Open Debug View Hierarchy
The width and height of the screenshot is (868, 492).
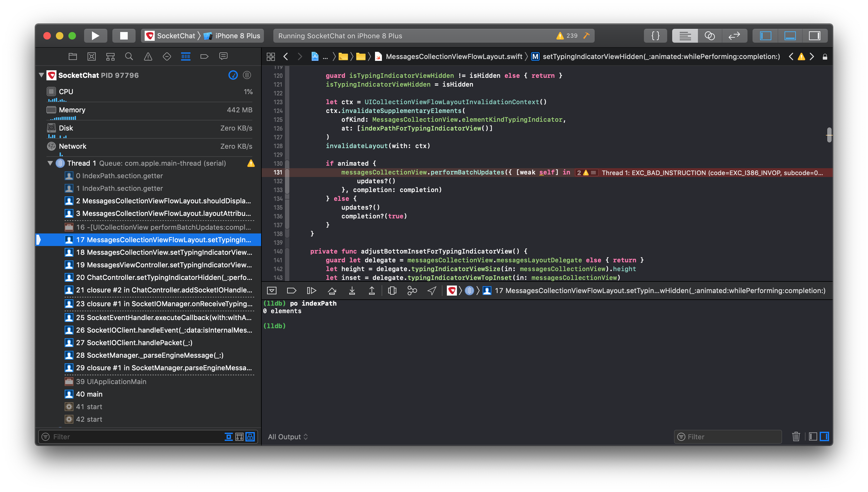click(x=392, y=291)
